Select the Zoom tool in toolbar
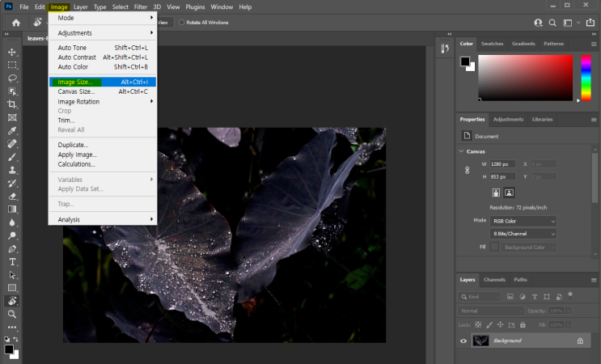This screenshot has height=364, width=601. pos(12,314)
